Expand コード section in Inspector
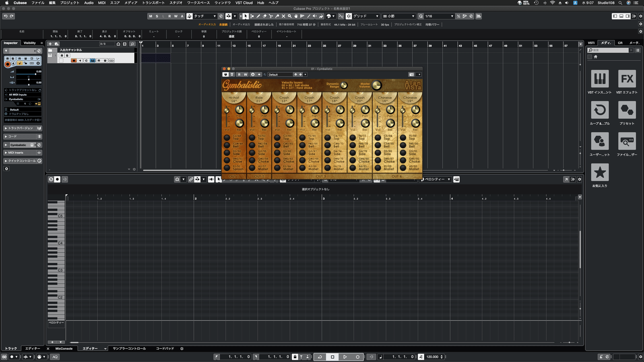The image size is (644, 362). 23,136
